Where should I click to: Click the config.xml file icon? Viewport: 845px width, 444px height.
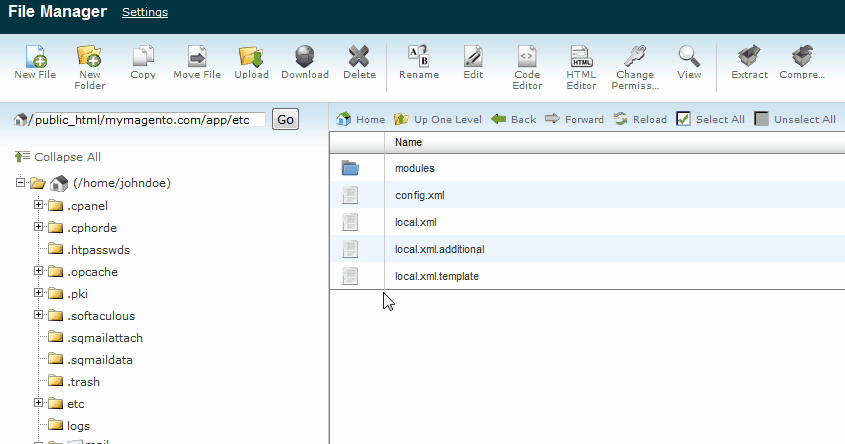[350, 195]
